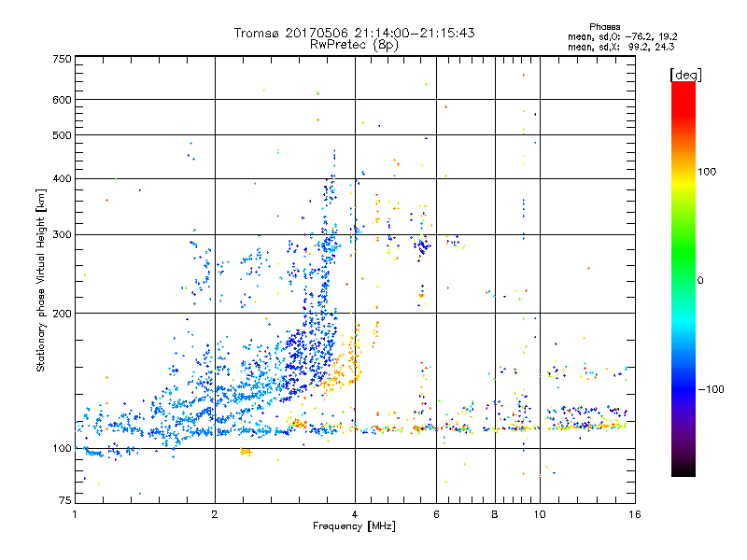Click the y-axis tick label '400'
Screen dimensions: 747x560
62,178
